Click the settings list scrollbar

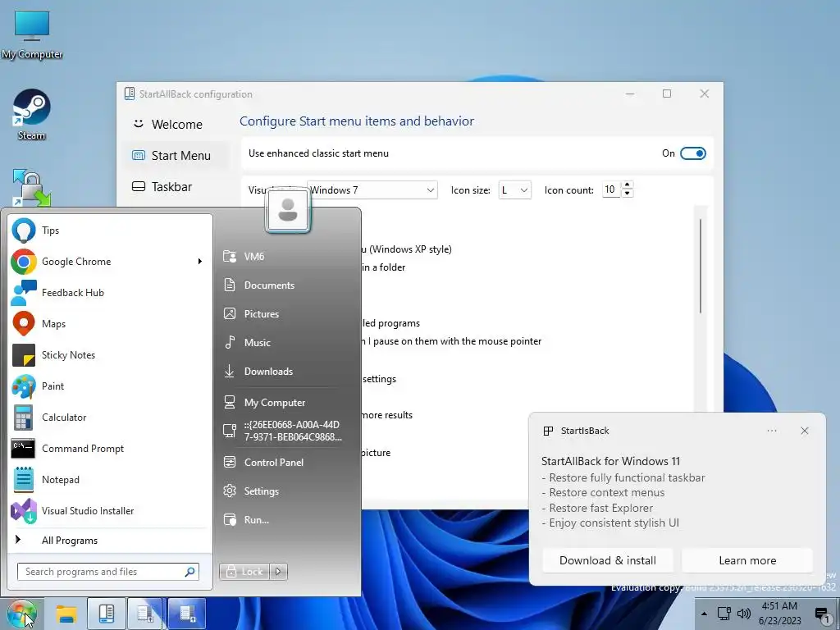[701, 267]
